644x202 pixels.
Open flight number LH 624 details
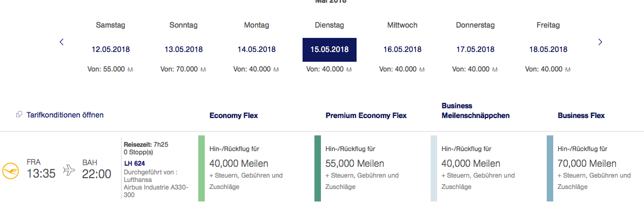tap(135, 164)
